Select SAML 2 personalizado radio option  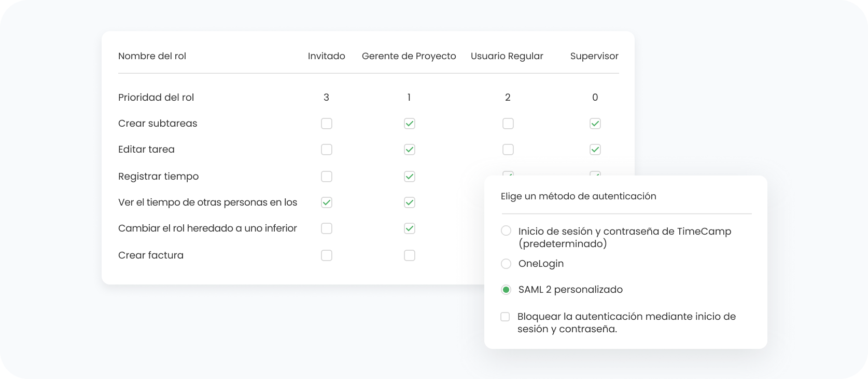pyautogui.click(x=506, y=290)
